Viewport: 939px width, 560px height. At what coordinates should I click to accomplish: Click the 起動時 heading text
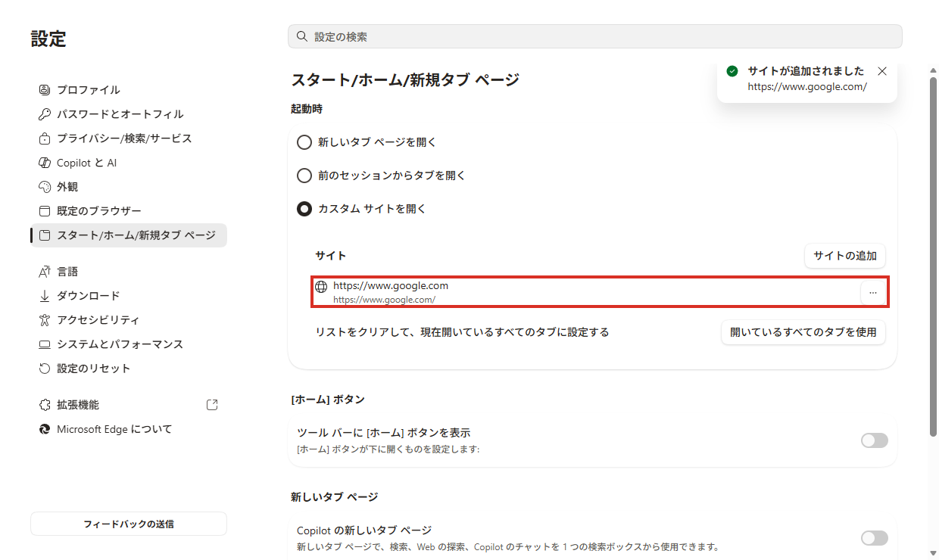(x=307, y=109)
